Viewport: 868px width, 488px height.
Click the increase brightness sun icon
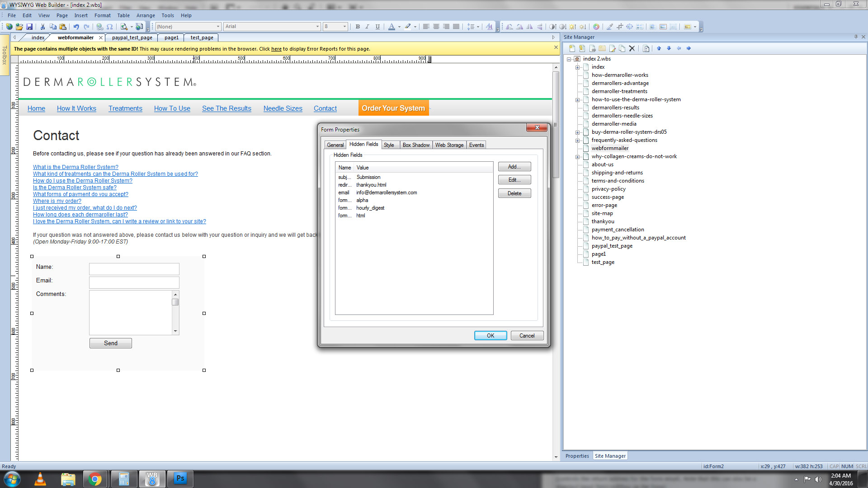pyautogui.click(x=572, y=27)
